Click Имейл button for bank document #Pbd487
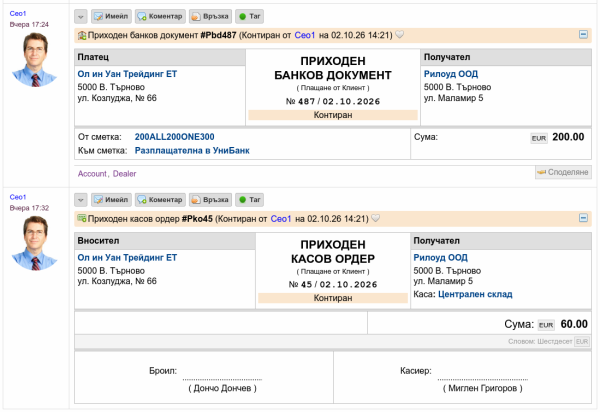The height and width of the screenshot is (412, 600). point(111,16)
